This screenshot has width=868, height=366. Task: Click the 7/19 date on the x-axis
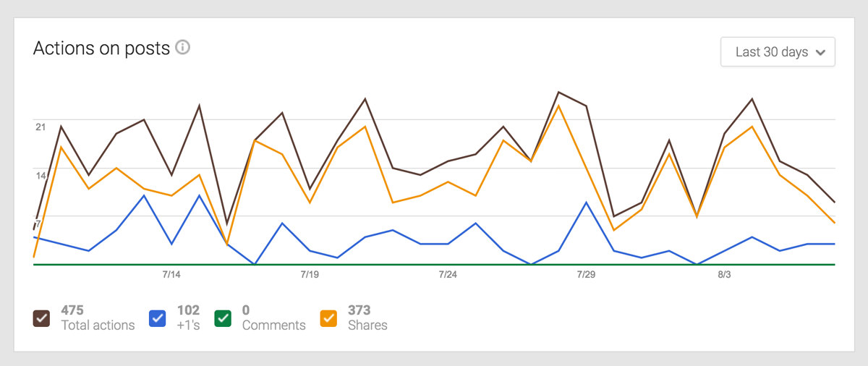click(x=310, y=275)
